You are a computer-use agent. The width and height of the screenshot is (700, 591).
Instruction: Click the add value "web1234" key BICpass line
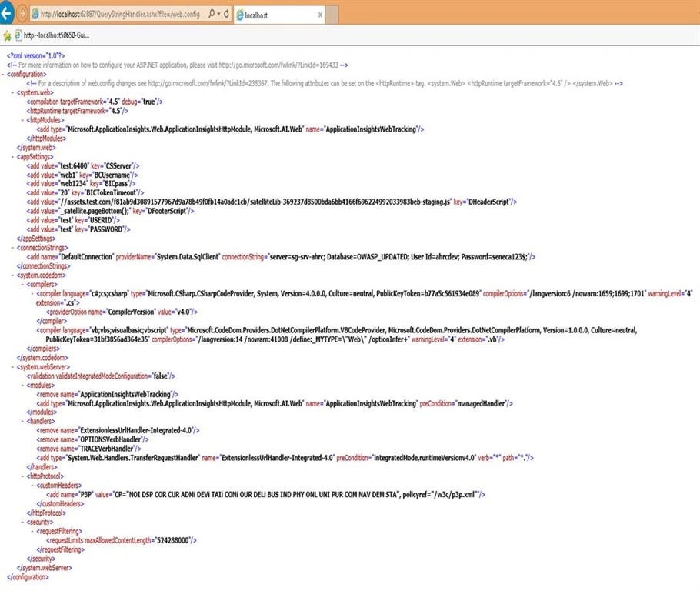81,184
